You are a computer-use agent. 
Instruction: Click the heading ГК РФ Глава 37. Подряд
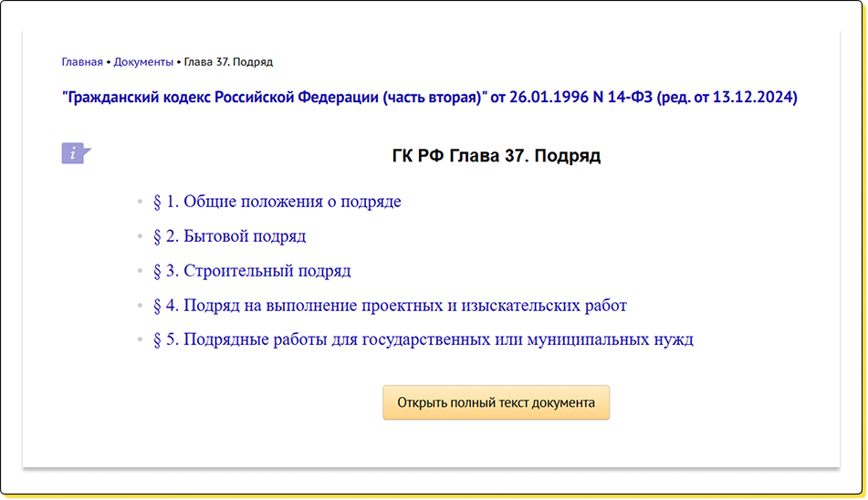(496, 155)
